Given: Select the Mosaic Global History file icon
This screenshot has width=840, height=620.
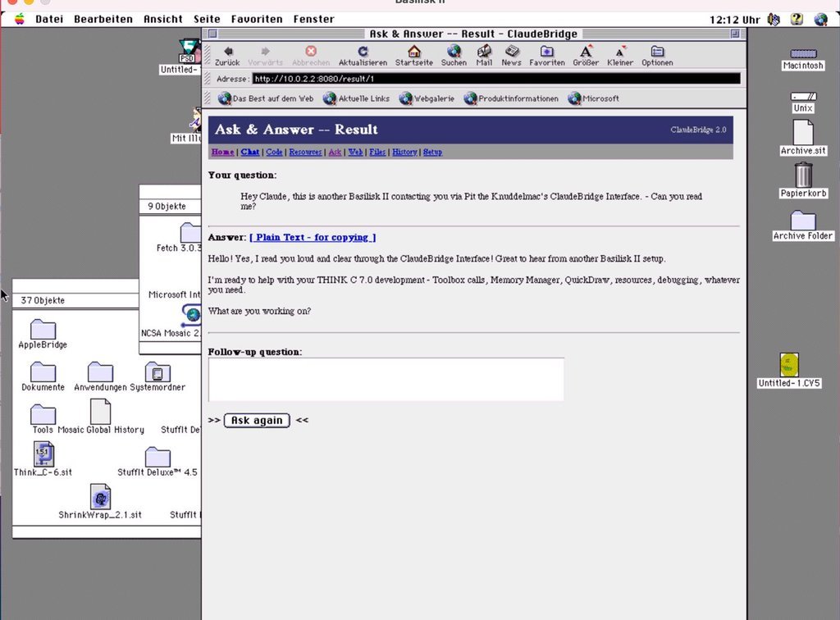Looking at the screenshot, I should (100, 412).
